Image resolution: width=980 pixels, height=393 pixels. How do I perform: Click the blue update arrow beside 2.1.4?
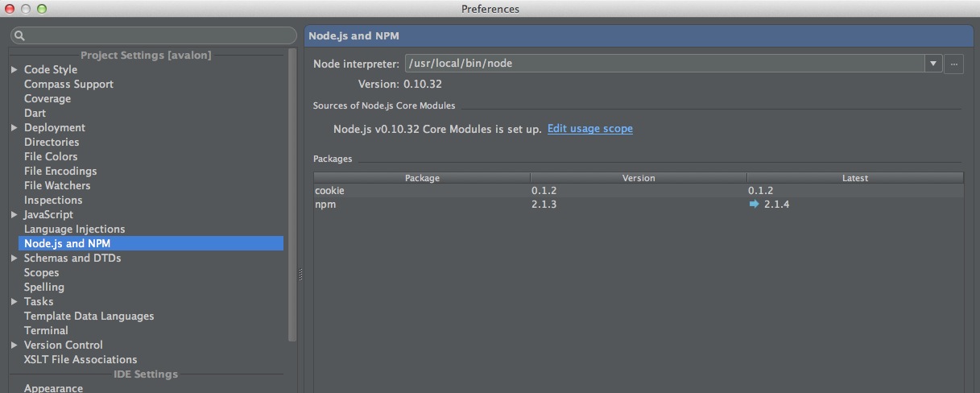[754, 205]
